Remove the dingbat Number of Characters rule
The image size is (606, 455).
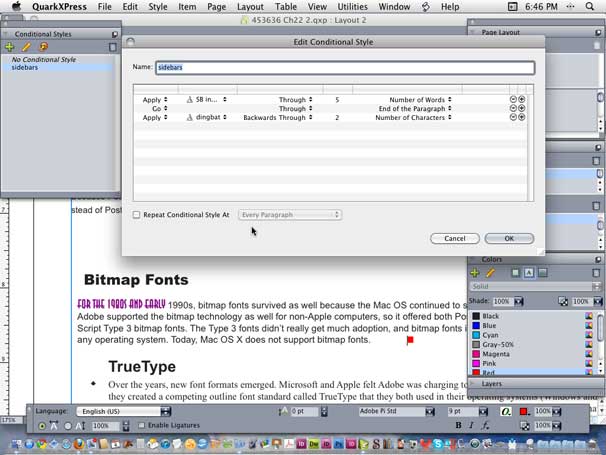pos(513,117)
